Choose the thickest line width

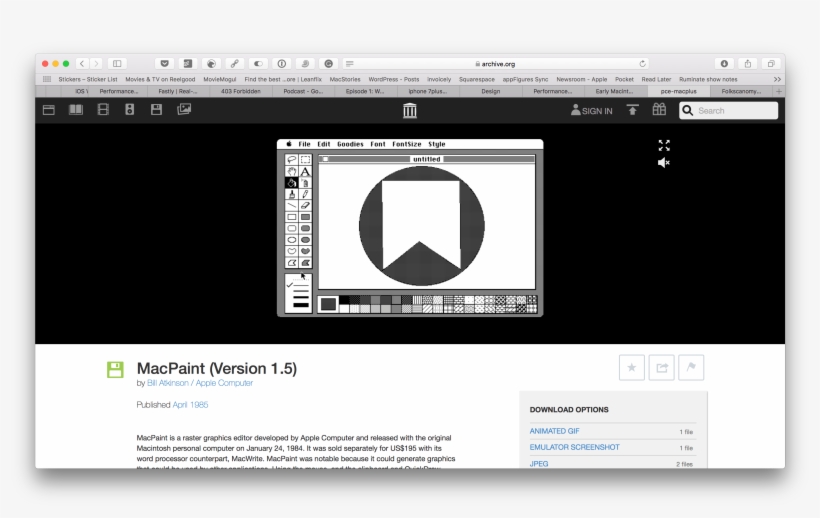tap(301, 305)
